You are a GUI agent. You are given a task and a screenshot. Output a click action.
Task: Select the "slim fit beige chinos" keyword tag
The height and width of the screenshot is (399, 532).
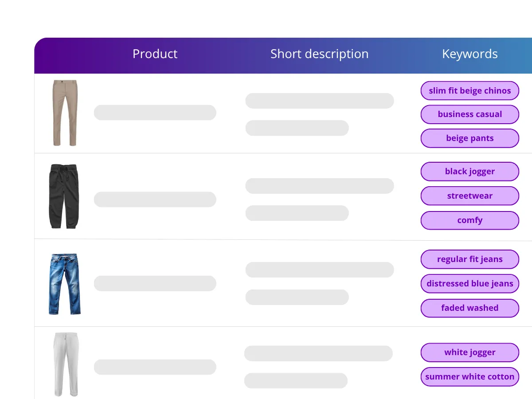[x=469, y=90]
